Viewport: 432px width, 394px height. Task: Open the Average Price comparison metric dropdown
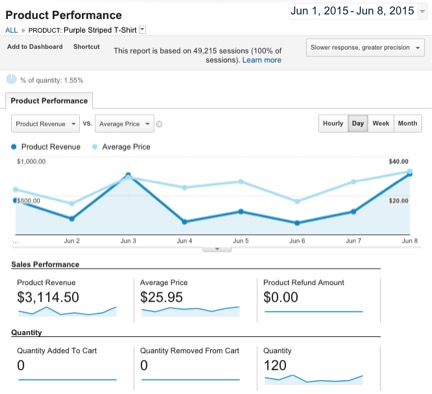124,124
